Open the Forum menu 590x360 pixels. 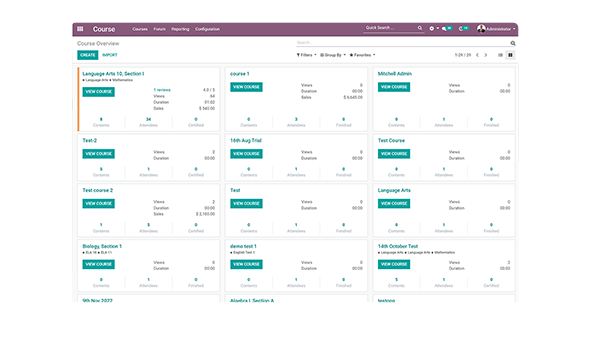pos(159,29)
